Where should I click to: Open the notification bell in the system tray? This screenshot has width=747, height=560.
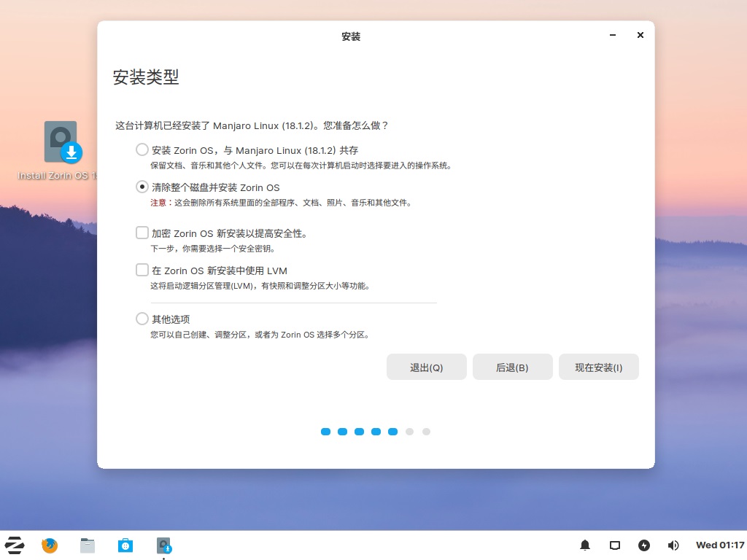(x=584, y=545)
